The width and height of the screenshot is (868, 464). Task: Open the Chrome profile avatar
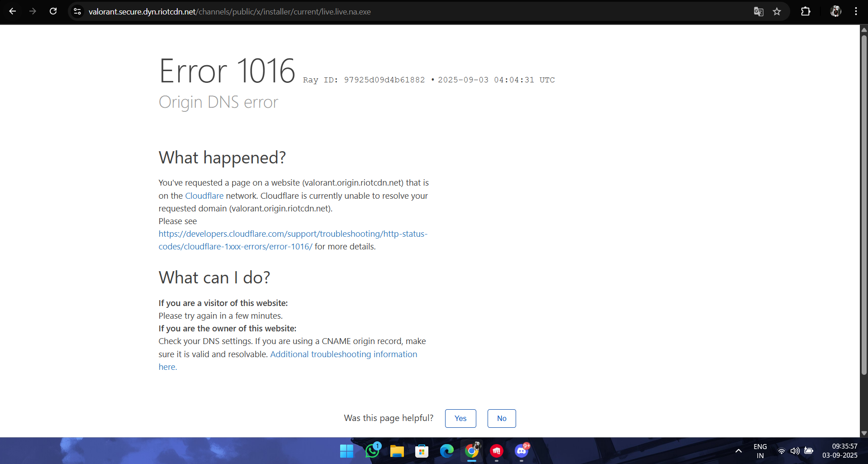click(835, 11)
